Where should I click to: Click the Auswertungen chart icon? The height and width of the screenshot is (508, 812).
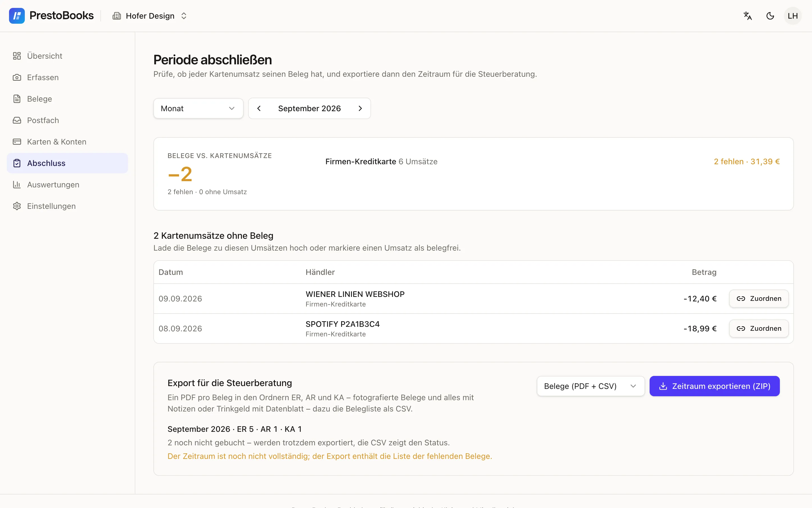pos(17,185)
